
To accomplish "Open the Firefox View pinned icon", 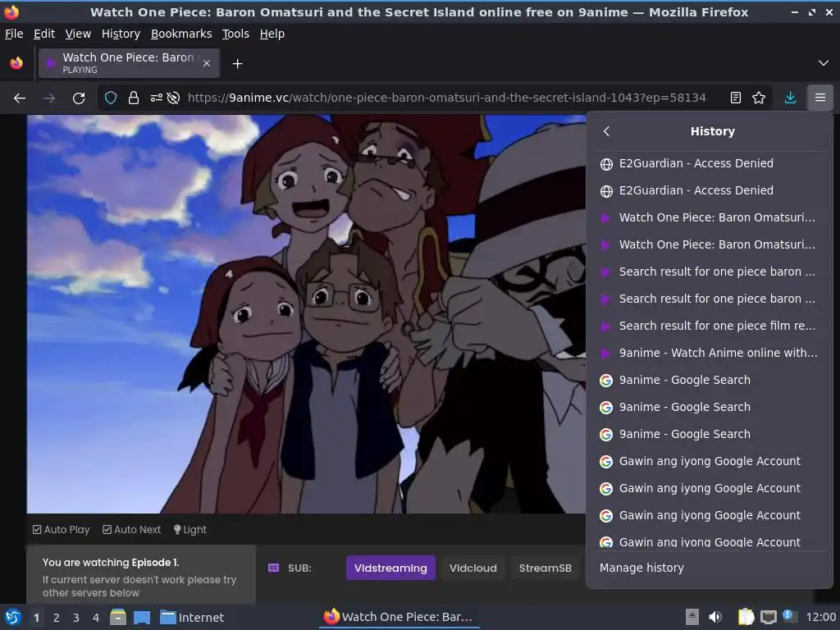I will point(16,63).
